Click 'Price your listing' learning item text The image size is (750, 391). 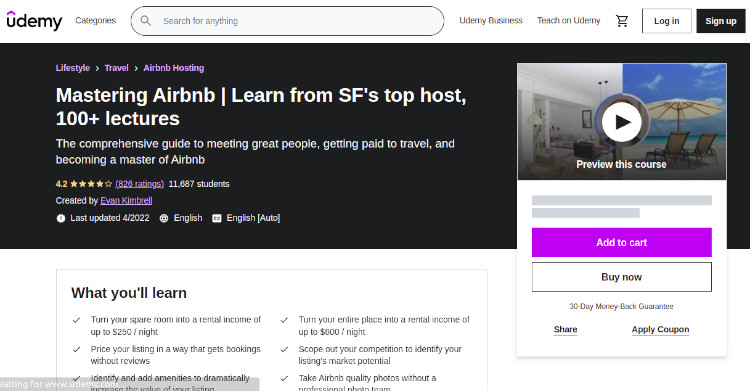[176, 355]
